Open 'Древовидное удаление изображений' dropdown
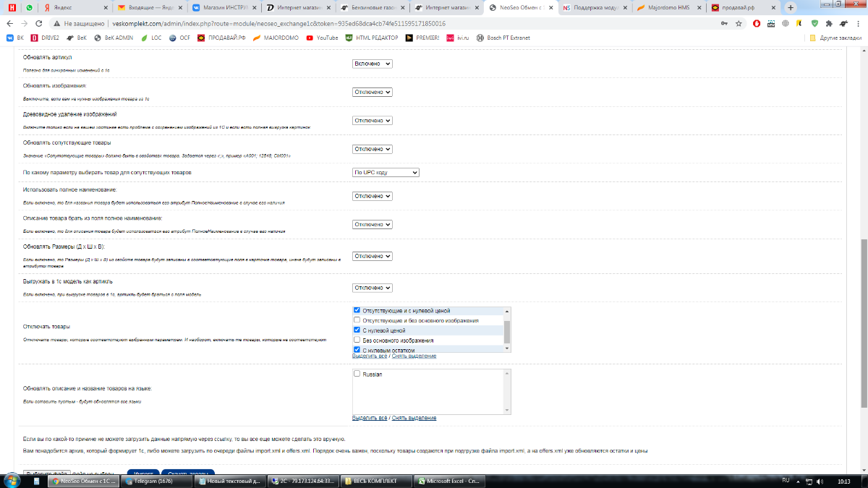Screen dimensions: 868x488 pyautogui.click(x=372, y=121)
